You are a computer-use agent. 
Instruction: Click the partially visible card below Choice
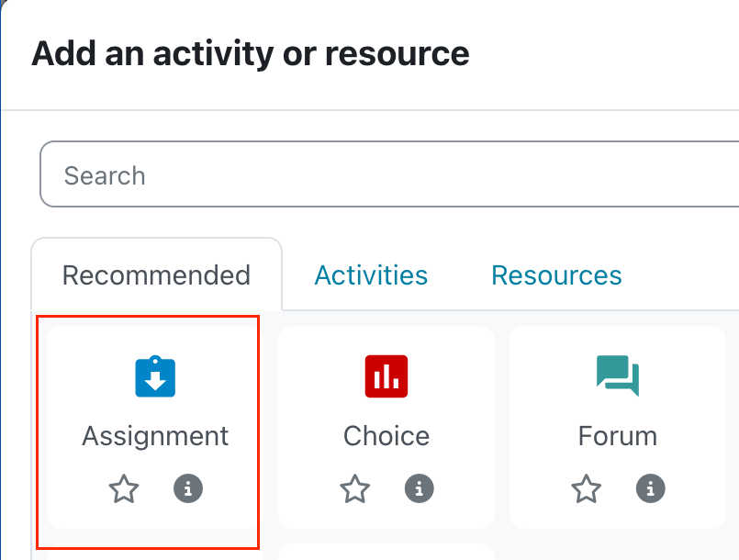click(386, 552)
